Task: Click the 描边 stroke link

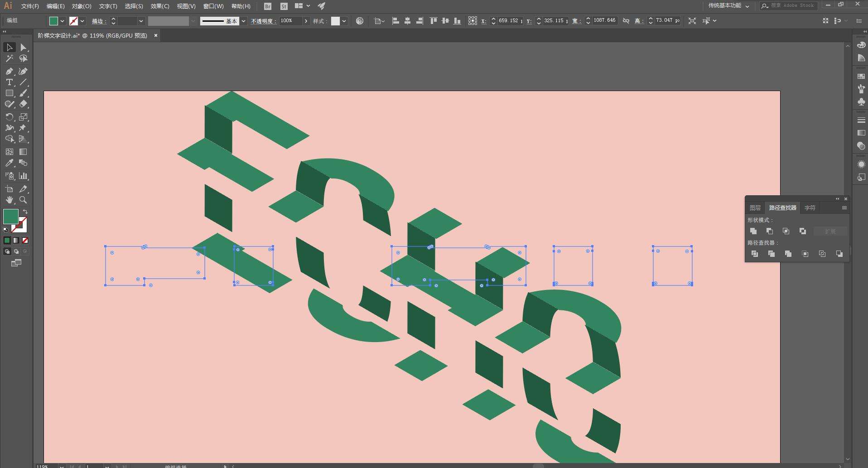Action: 99,21
